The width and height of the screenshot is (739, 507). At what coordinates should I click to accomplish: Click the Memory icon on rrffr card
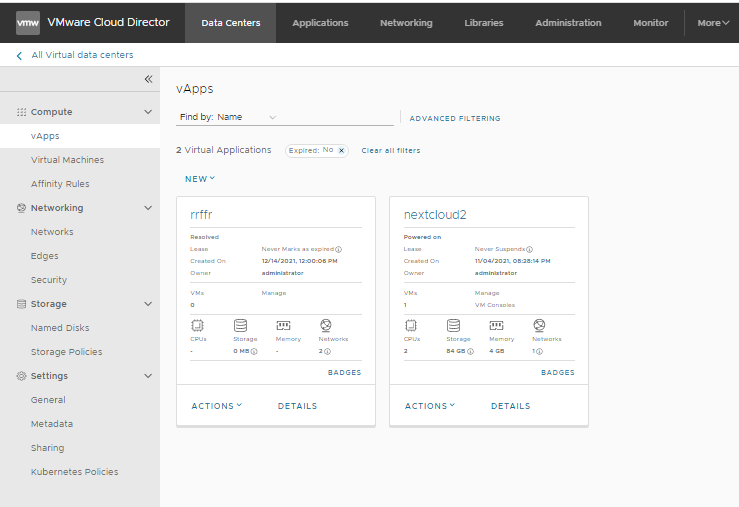coord(283,326)
